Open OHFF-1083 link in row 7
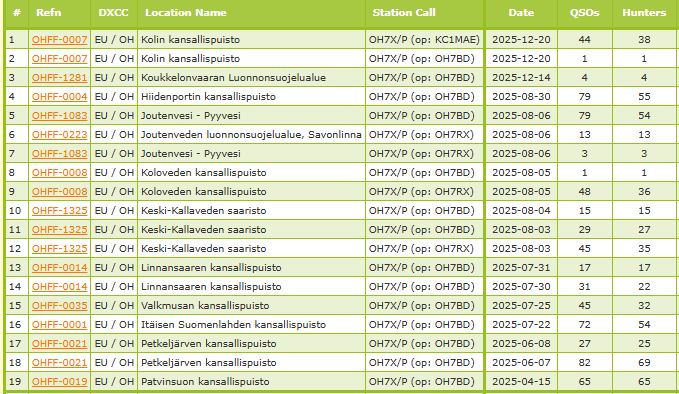679x394 pixels. (60, 154)
